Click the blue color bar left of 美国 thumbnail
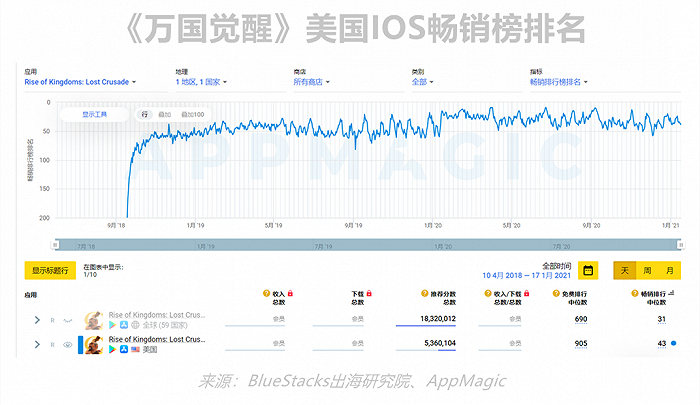Image resolution: width=700 pixels, height=405 pixels. [x=81, y=345]
